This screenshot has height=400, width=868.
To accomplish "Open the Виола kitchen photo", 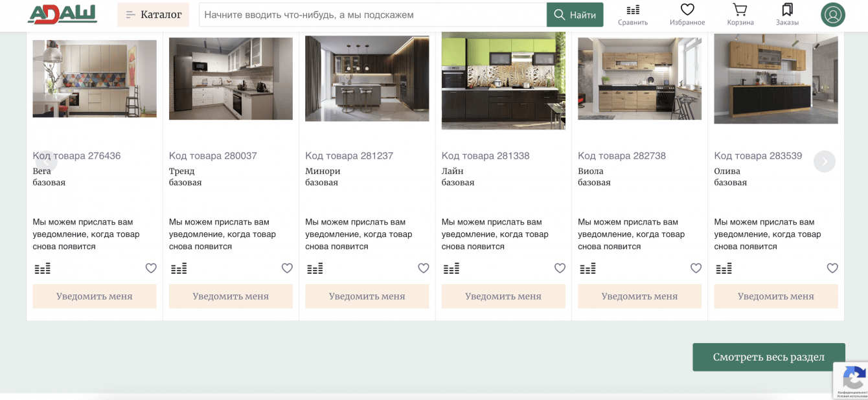I will pyautogui.click(x=639, y=78).
